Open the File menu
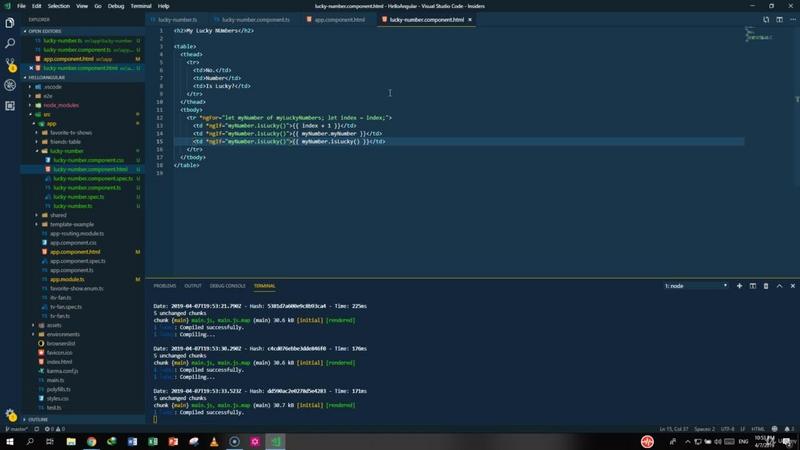The width and height of the screenshot is (800, 450). pyautogui.click(x=21, y=6)
